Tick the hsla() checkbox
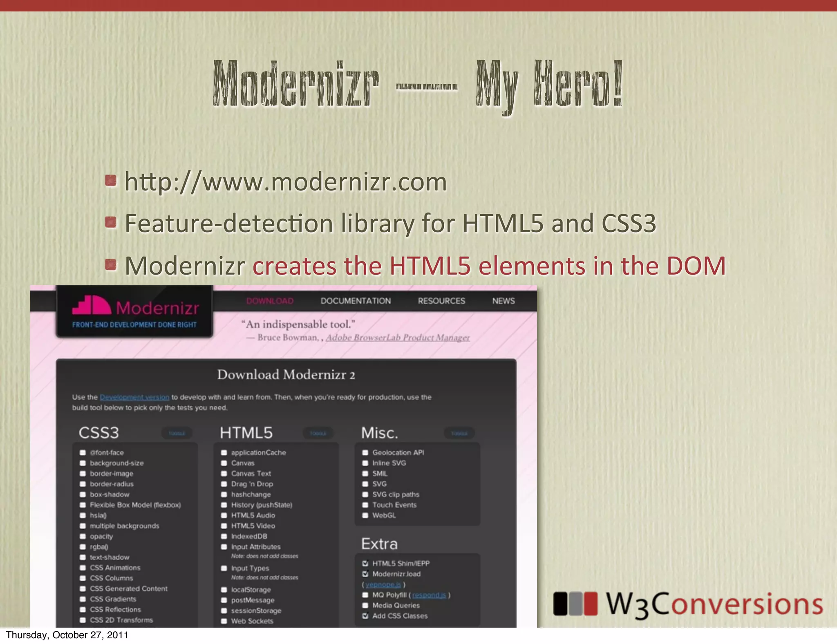This screenshot has height=644, width=837. [83, 515]
